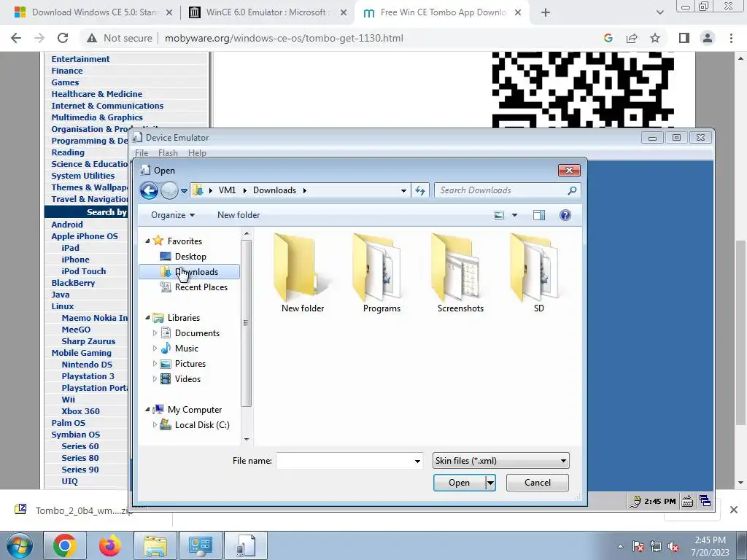Launch Firefox from the taskbar

[x=110, y=545]
